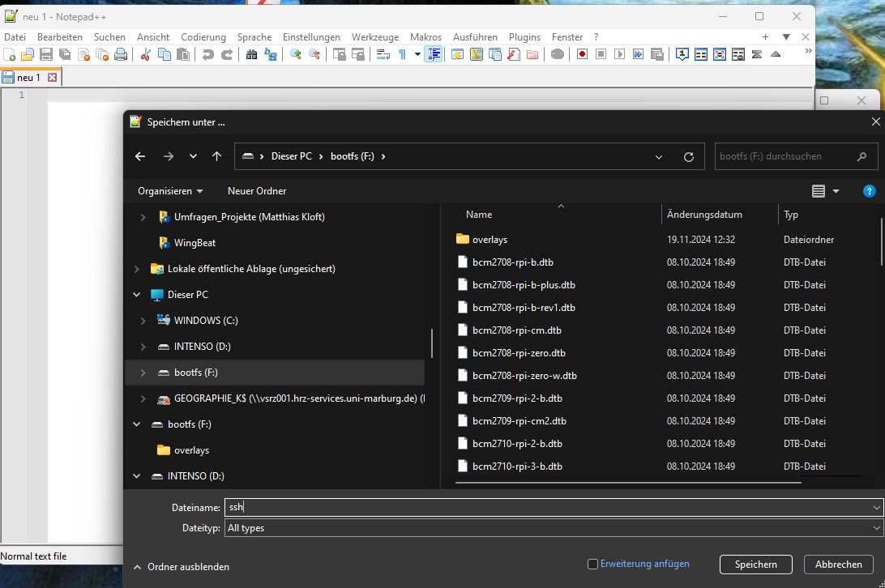Toggle Show All Characters pilcrow icon

tap(402, 55)
